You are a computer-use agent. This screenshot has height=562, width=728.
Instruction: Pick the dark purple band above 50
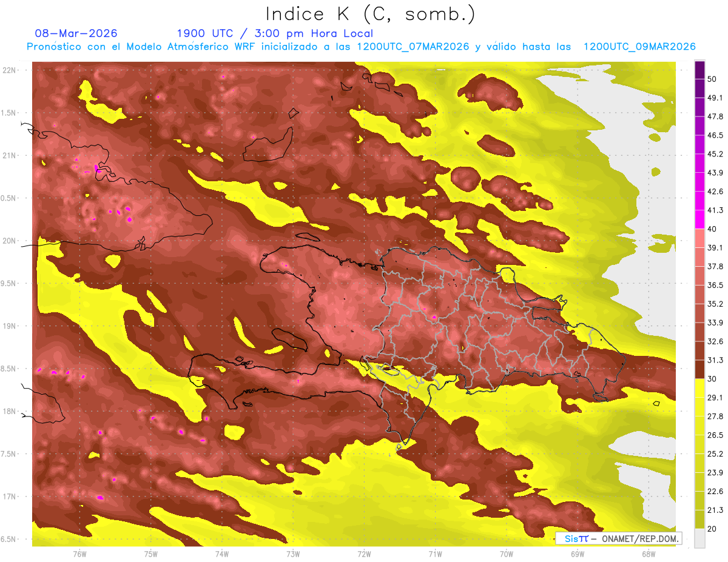click(x=699, y=70)
